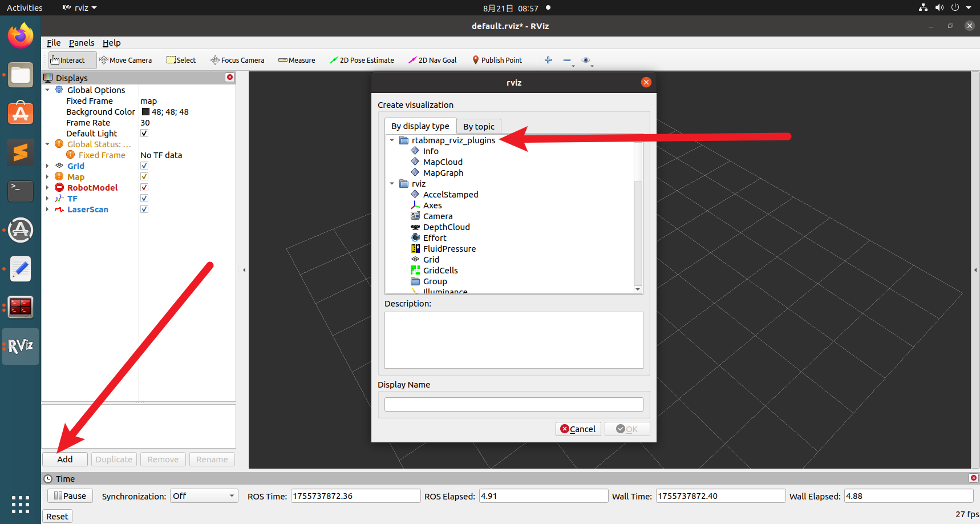Disable the LaserScan display checkbox
This screenshot has width=980, height=524.
pos(144,209)
